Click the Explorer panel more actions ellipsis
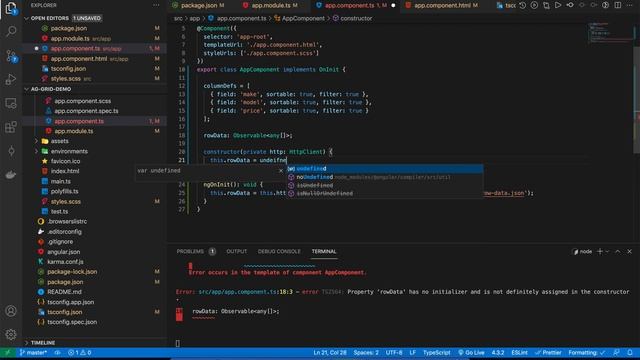 click(x=156, y=5)
